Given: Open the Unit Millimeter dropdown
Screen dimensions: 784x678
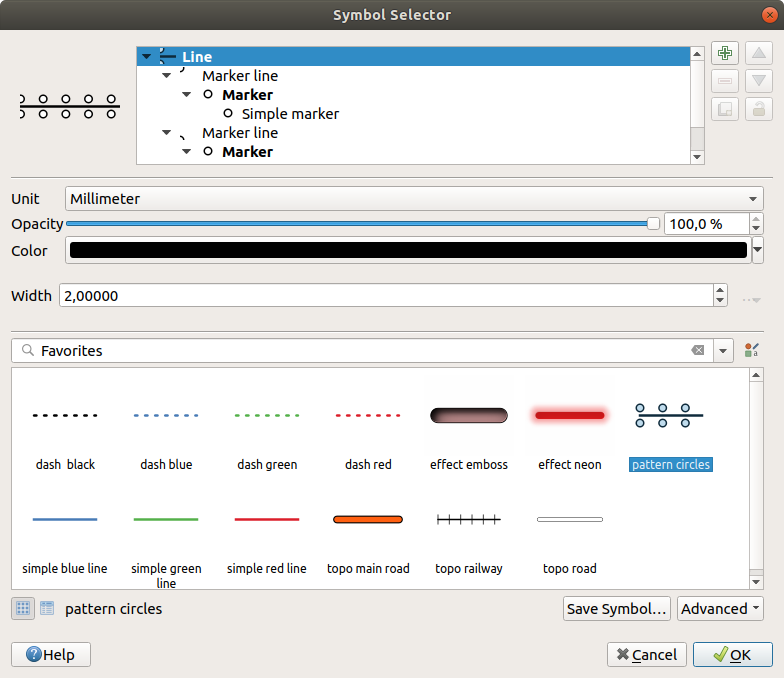Looking at the screenshot, I should (x=414, y=198).
